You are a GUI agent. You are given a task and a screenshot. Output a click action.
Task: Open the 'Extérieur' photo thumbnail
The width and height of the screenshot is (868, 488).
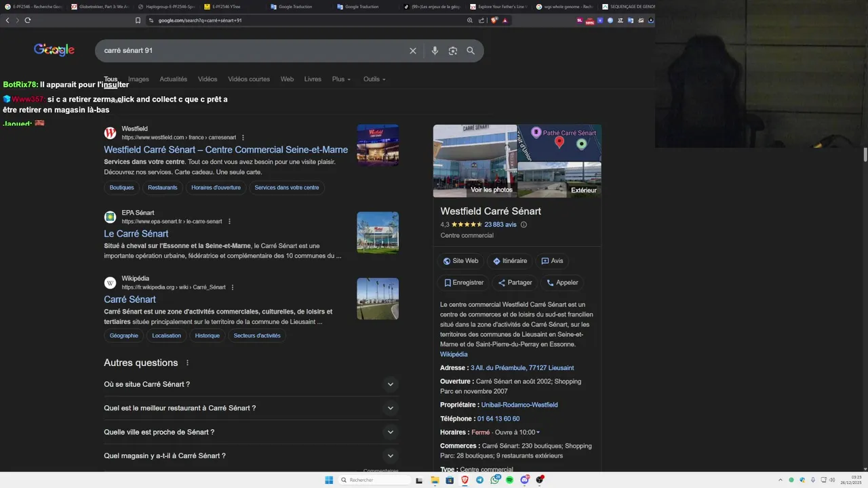(559, 180)
